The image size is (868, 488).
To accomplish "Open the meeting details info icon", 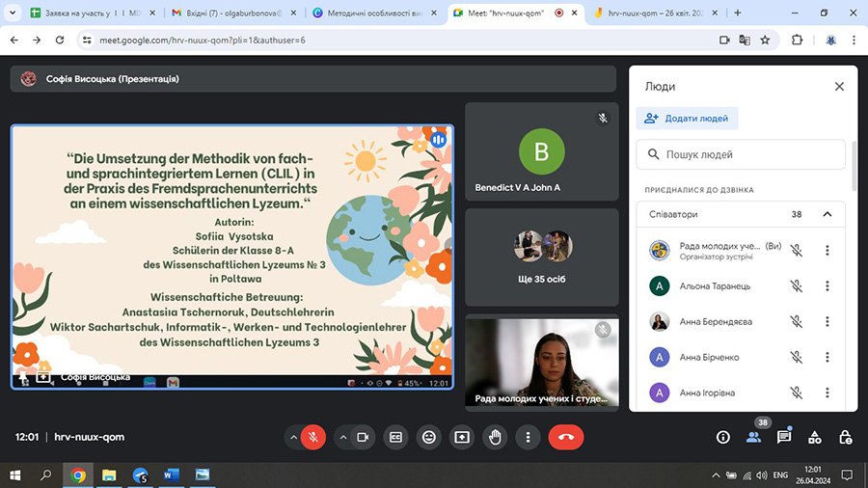I will coord(723,437).
